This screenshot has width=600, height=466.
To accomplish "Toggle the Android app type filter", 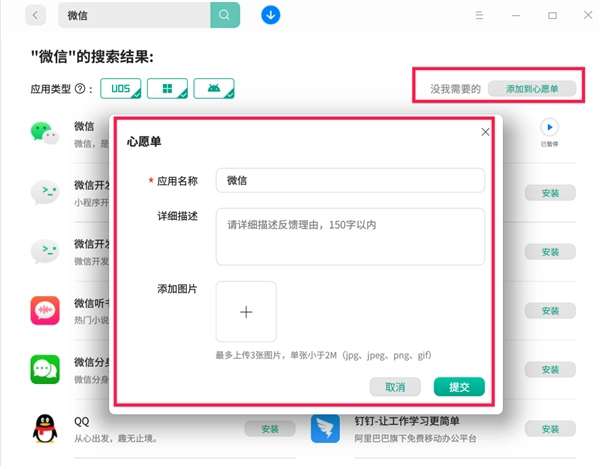I will point(214,88).
